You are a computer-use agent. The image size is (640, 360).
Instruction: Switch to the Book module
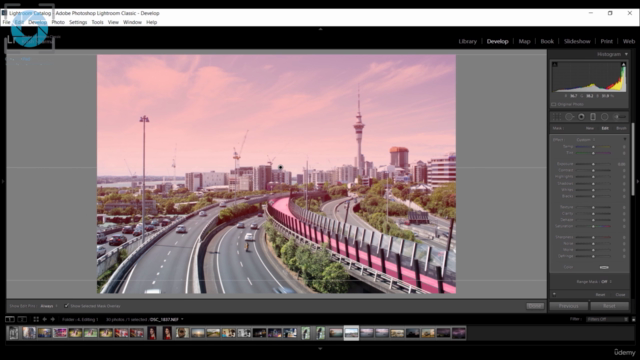[547, 41]
